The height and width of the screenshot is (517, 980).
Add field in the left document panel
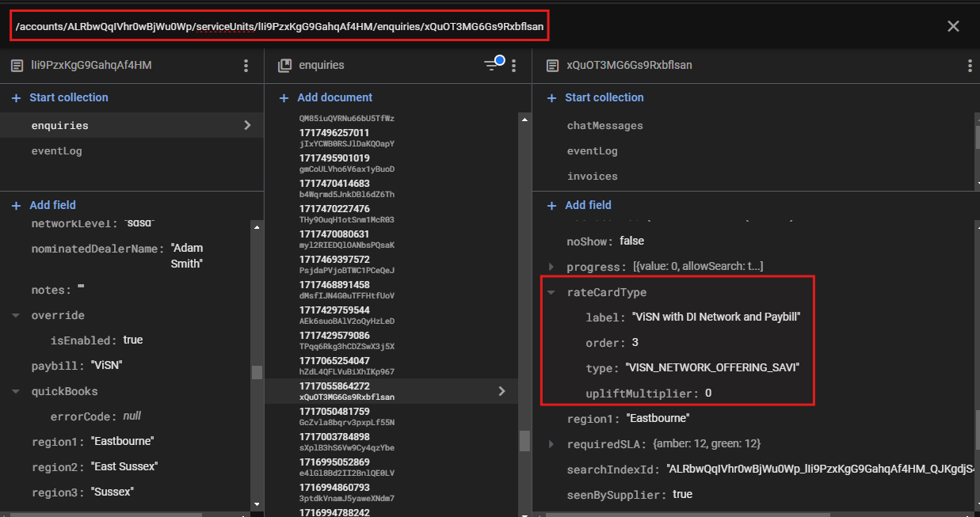point(44,205)
